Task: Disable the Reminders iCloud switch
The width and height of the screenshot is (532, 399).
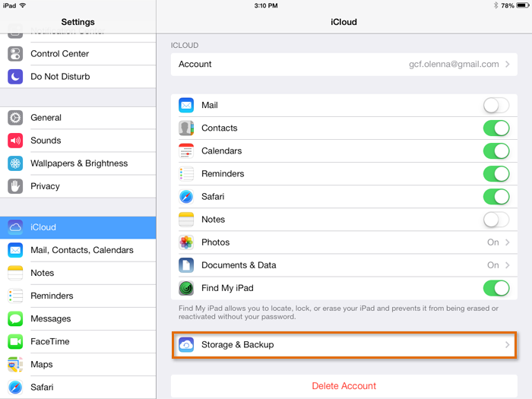Action: [x=496, y=174]
